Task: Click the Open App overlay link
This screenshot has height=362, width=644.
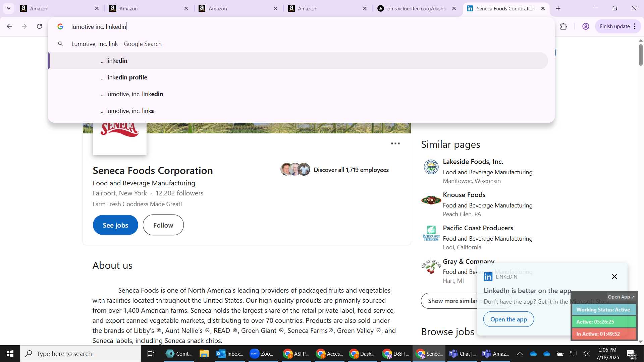Action: click(621, 297)
